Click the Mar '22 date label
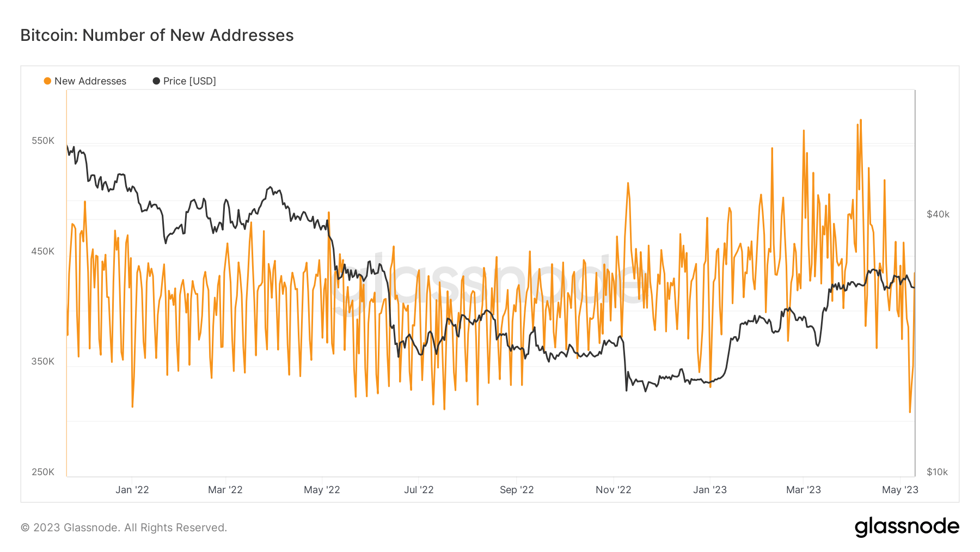 coord(225,490)
